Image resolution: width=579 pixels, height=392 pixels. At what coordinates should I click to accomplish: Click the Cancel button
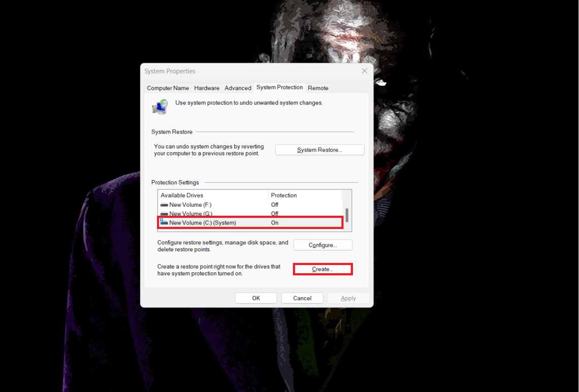pos(302,298)
